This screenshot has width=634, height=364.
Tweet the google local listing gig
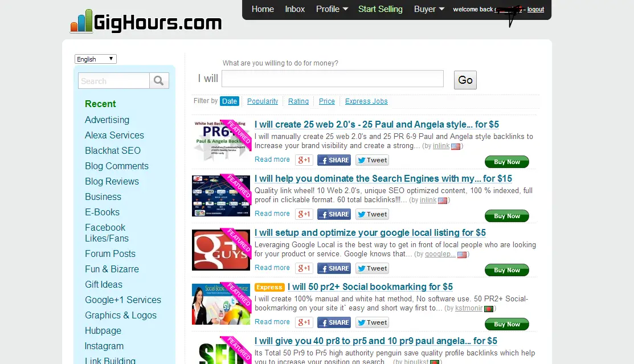373,268
